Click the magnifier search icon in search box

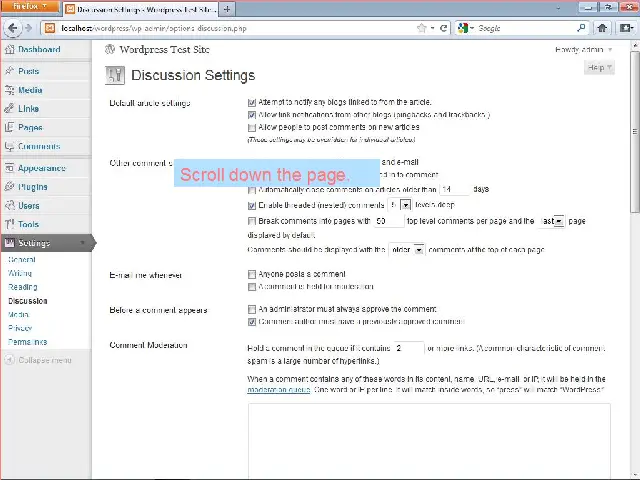(x=581, y=28)
